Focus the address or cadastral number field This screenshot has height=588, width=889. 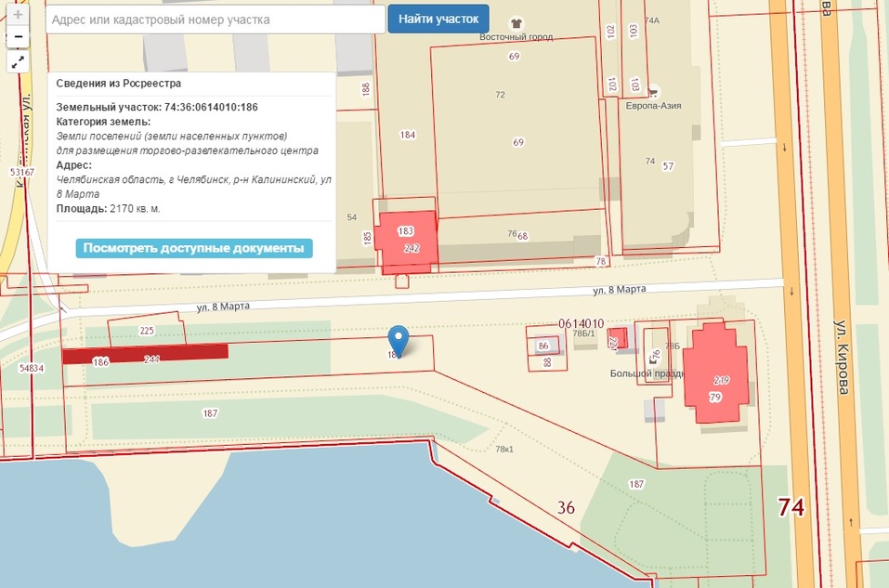pos(215,20)
